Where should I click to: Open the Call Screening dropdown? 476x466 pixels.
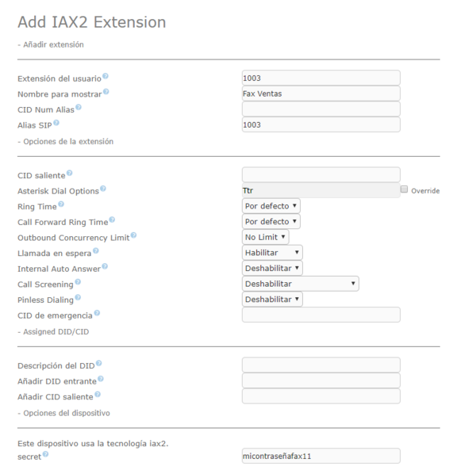[x=300, y=283]
